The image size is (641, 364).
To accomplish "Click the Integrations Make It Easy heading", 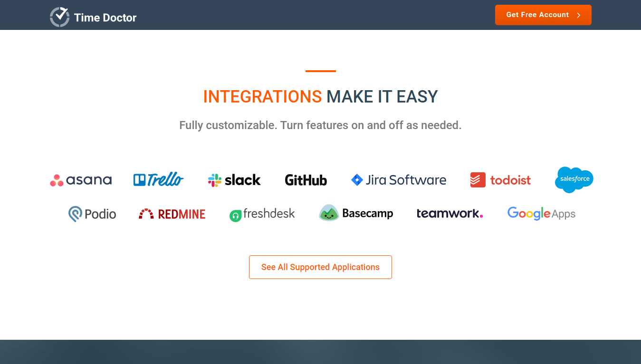I will (x=320, y=97).
